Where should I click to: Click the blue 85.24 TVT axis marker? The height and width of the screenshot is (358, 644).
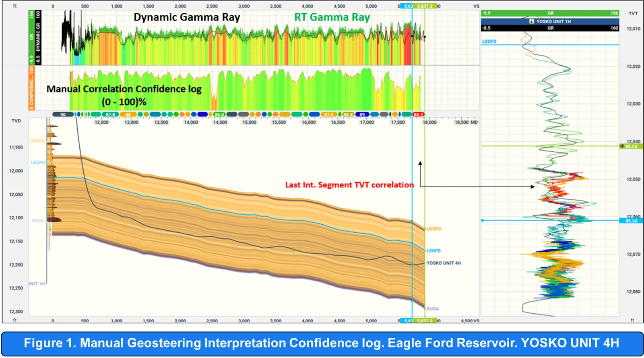(x=631, y=221)
